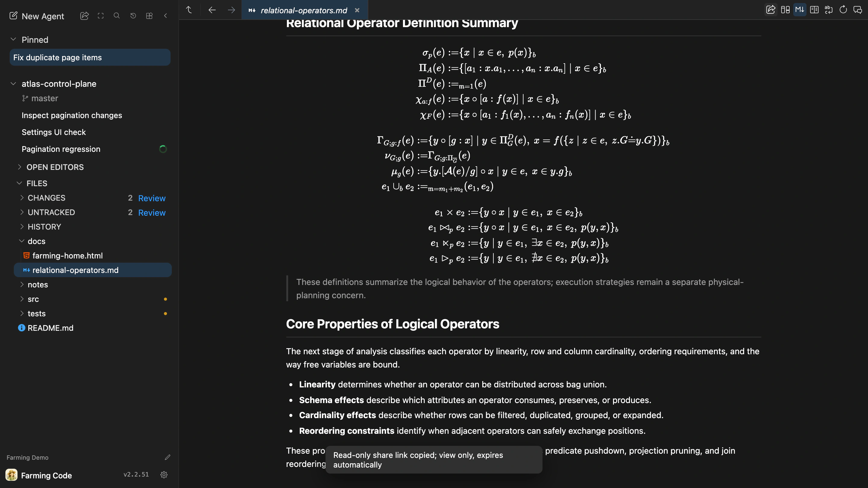The width and height of the screenshot is (868, 488).
Task: Click the Linearity bullet item
Action: [x=453, y=384]
